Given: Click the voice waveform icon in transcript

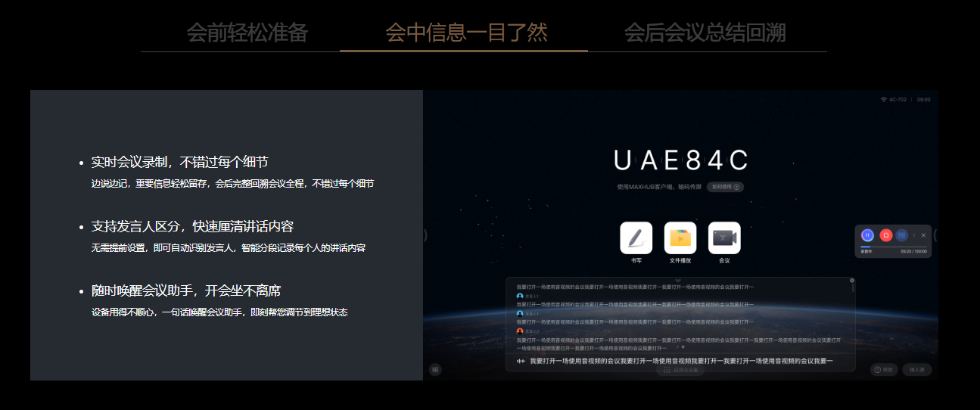Looking at the screenshot, I should click(521, 362).
